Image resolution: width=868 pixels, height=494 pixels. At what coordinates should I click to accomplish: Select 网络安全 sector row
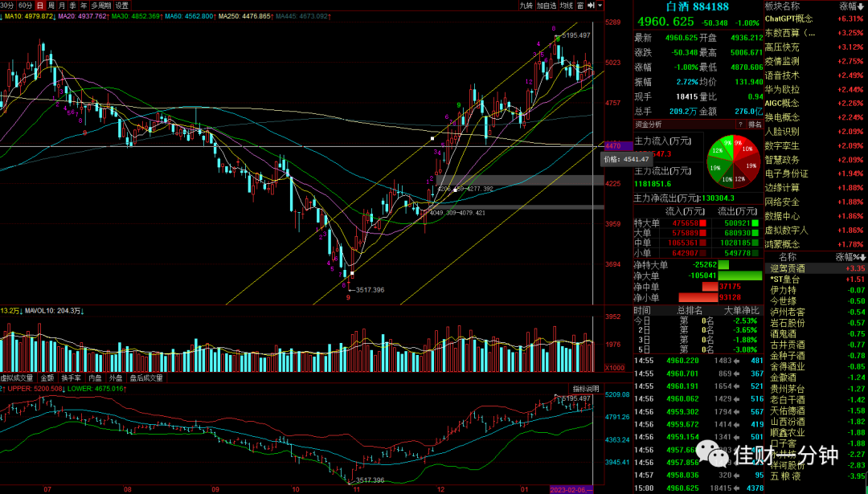point(815,202)
